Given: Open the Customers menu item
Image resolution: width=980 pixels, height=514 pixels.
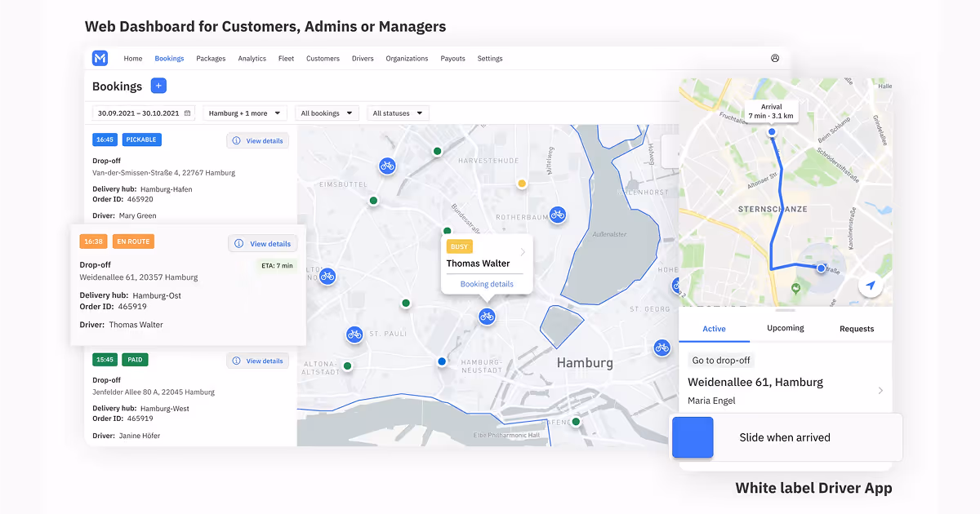Looking at the screenshot, I should (323, 59).
